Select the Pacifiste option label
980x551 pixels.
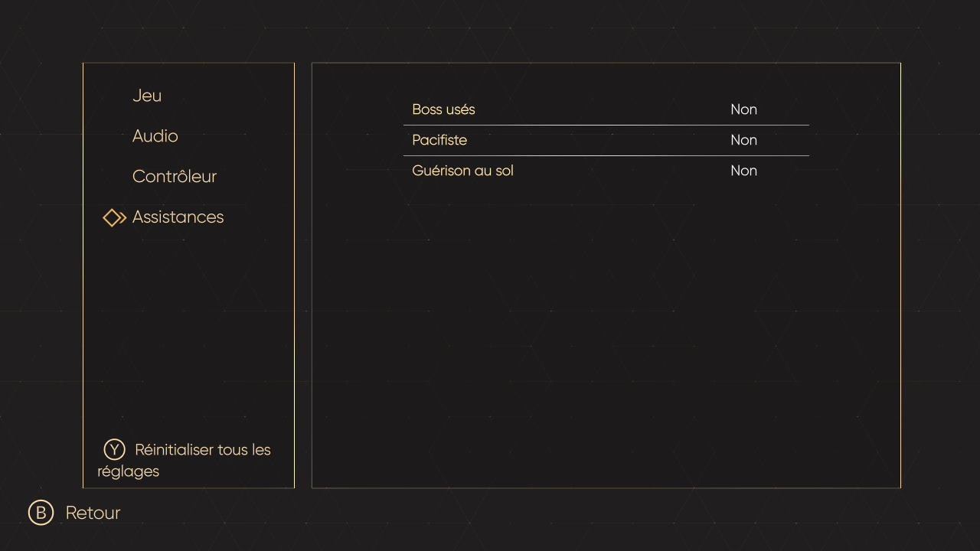(439, 140)
